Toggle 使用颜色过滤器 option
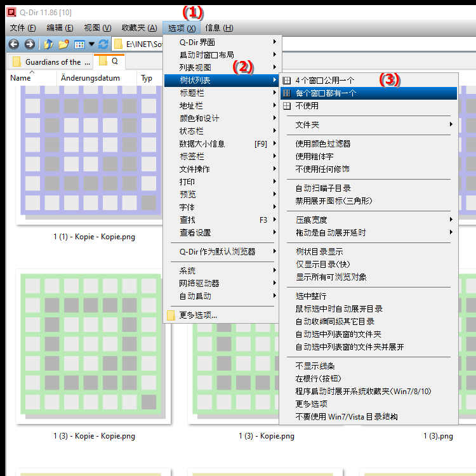The height and width of the screenshot is (476, 476). pos(323,144)
